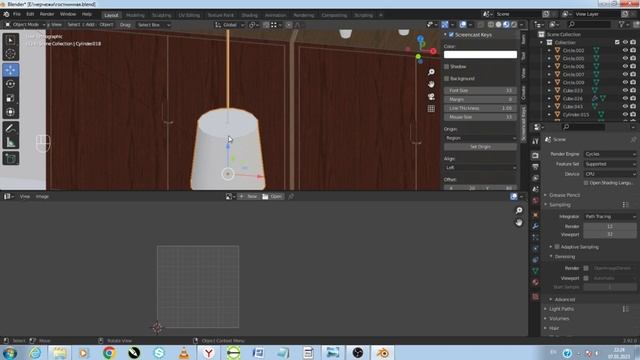Open the Integrator Path Tracing dropdown
The height and width of the screenshot is (360, 640).
pos(610,216)
